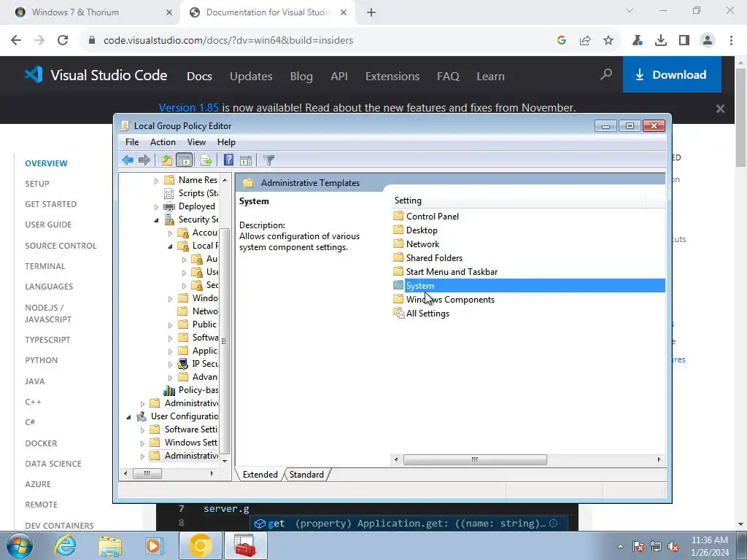Viewport: 747px width, 560px height.
Task: Click the tree pane down scroll arrow
Action: tap(225, 461)
